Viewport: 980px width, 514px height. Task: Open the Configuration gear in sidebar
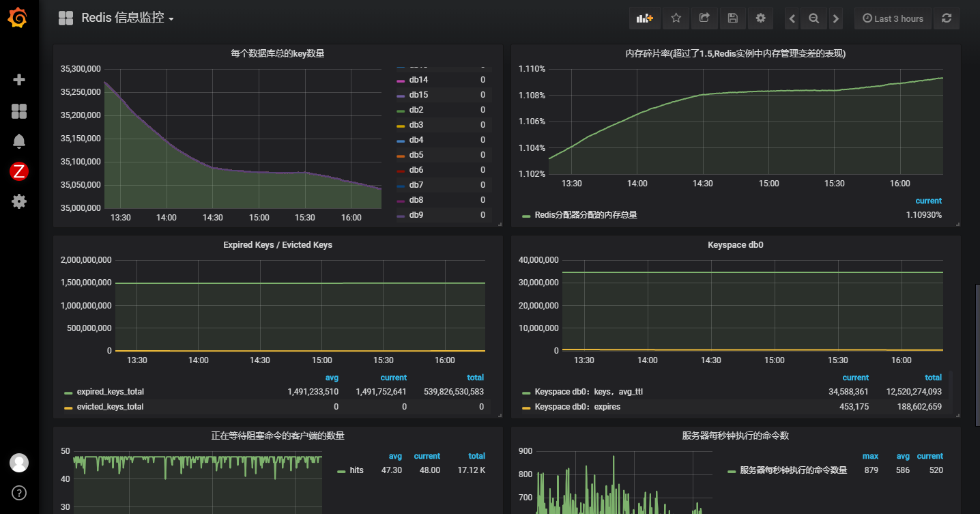click(19, 201)
